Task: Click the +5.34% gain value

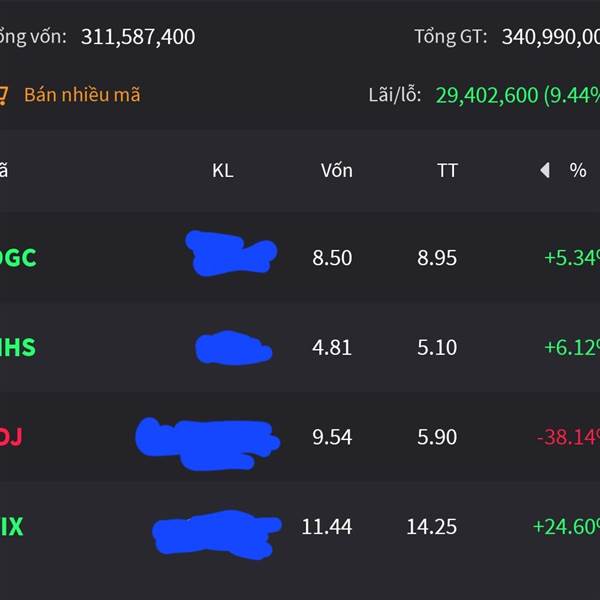Action: (572, 258)
